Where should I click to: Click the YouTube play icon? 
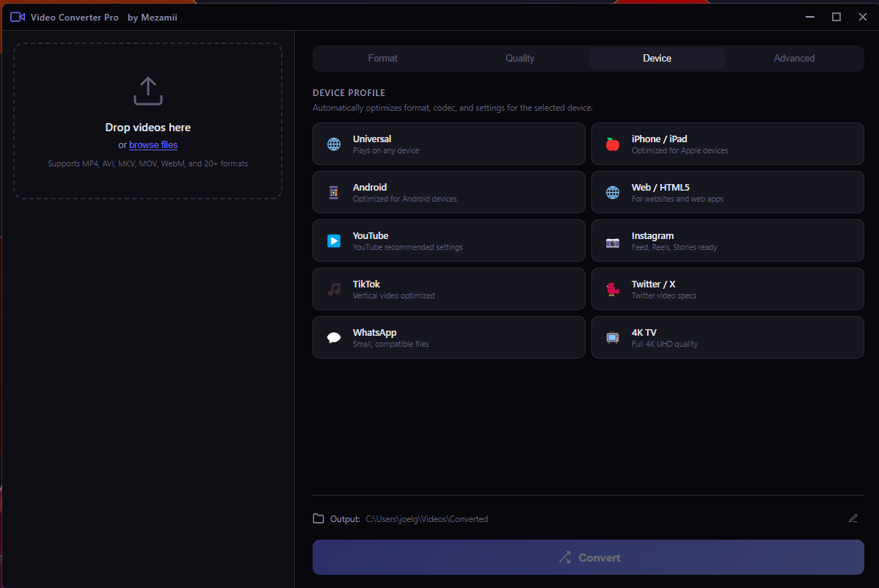coord(334,240)
